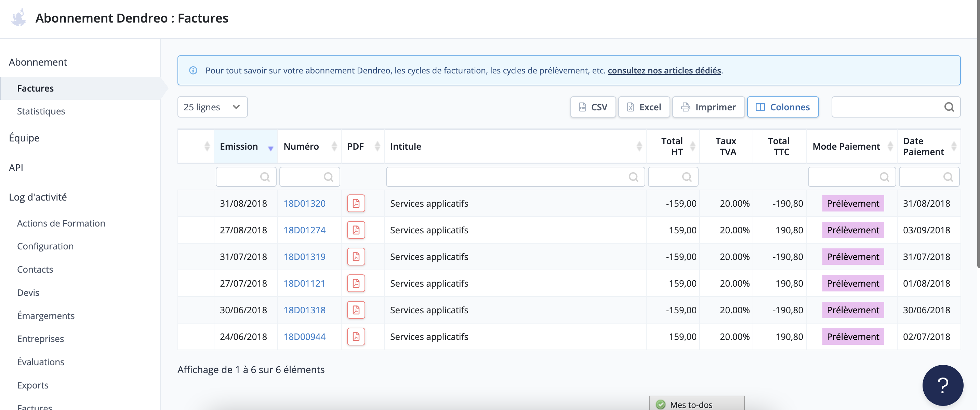Open PDF for invoice 18D01319

tap(356, 257)
